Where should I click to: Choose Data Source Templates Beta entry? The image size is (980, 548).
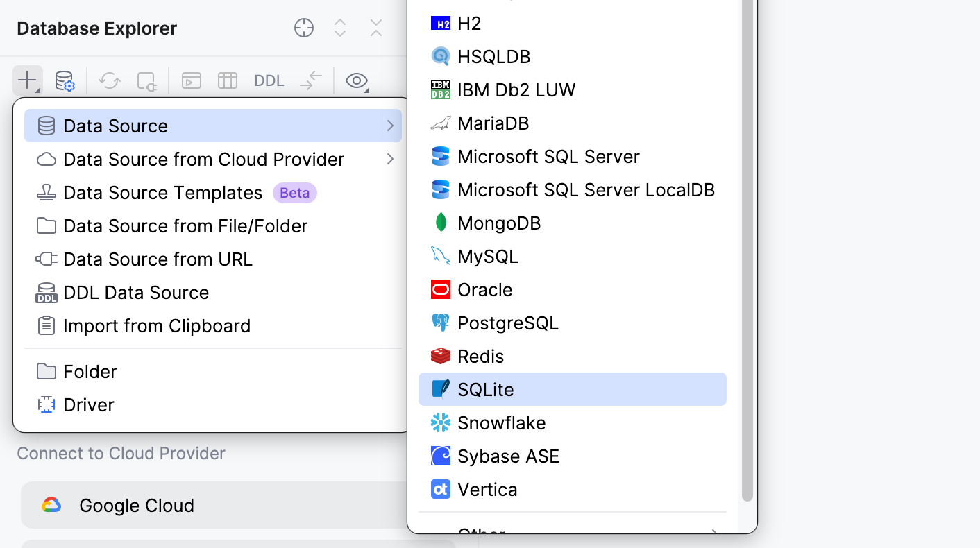click(213, 192)
